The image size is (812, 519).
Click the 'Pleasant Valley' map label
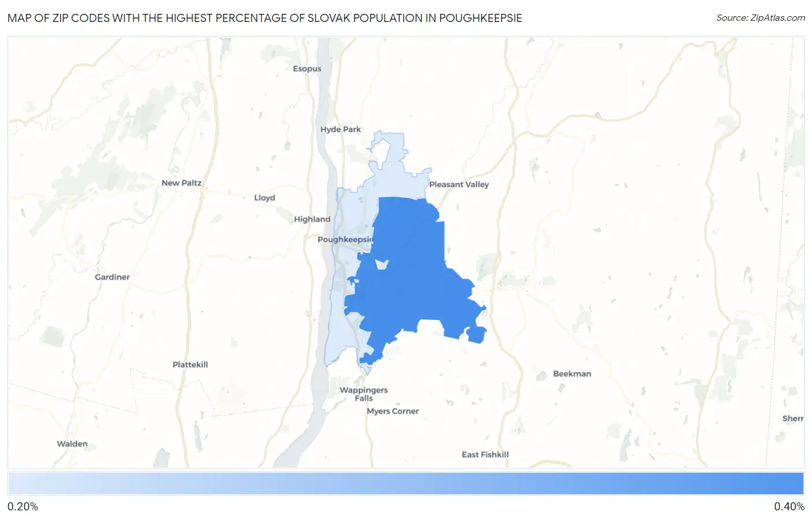(x=459, y=185)
